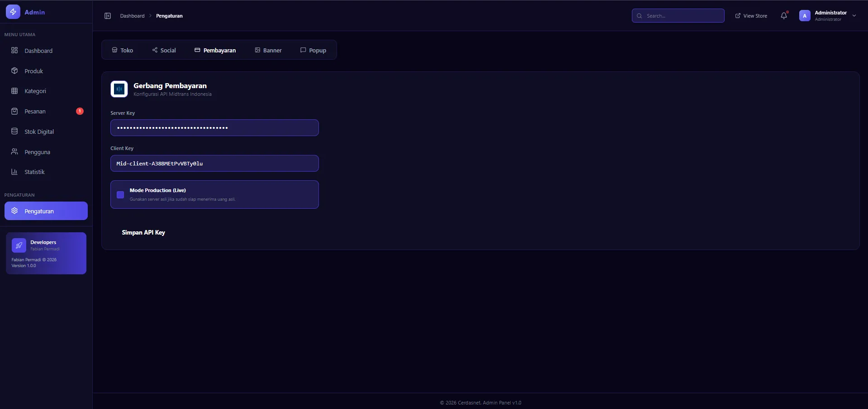Expand the Administrator account dropdown
Screen dimensions: 868x409
[x=854, y=16]
